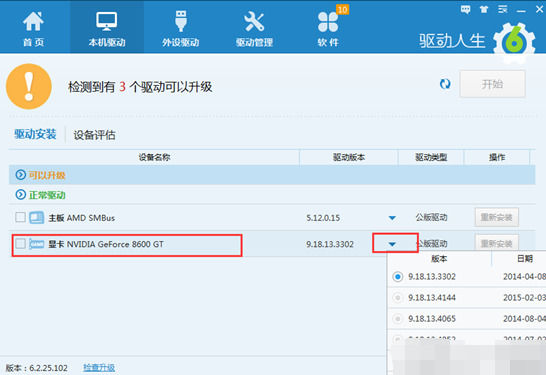The image size is (546, 375).
Task: Click the 日期 header in dropdown list
Action: (525, 259)
